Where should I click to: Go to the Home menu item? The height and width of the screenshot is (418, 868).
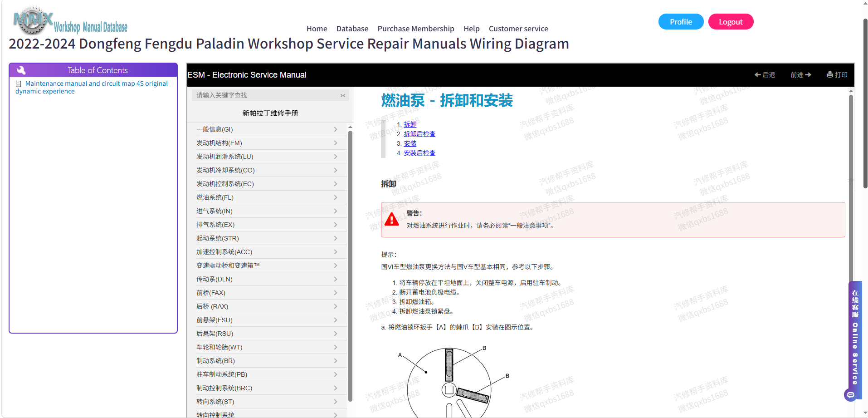[x=317, y=29]
